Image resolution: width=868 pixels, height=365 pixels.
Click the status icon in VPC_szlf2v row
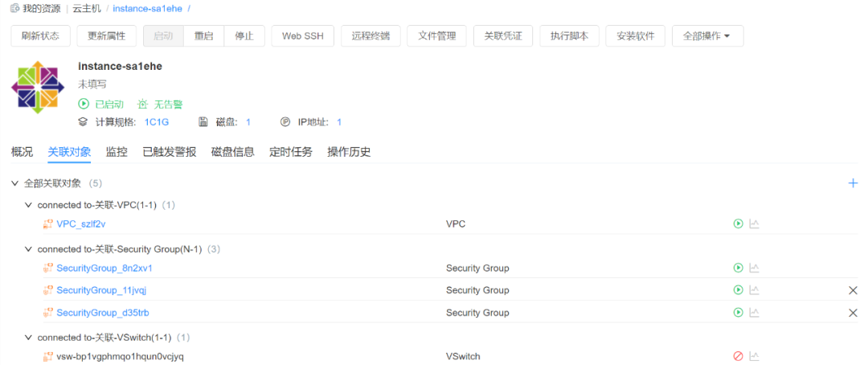click(x=738, y=224)
